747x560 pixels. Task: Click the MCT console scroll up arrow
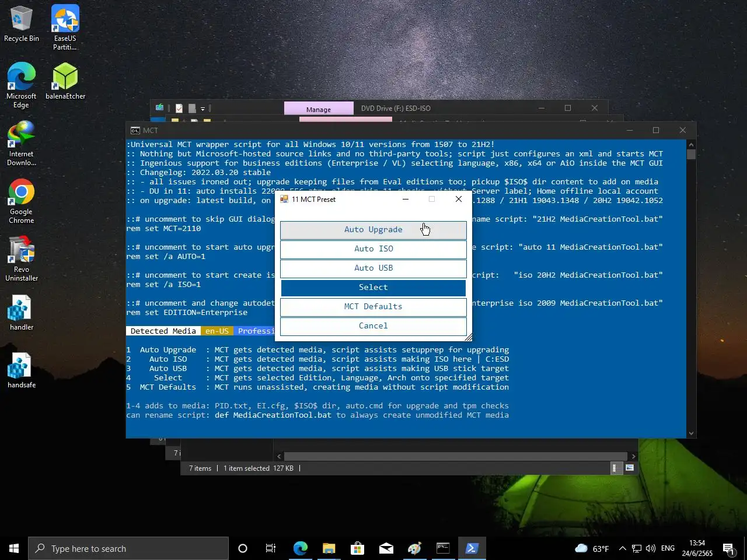click(692, 145)
